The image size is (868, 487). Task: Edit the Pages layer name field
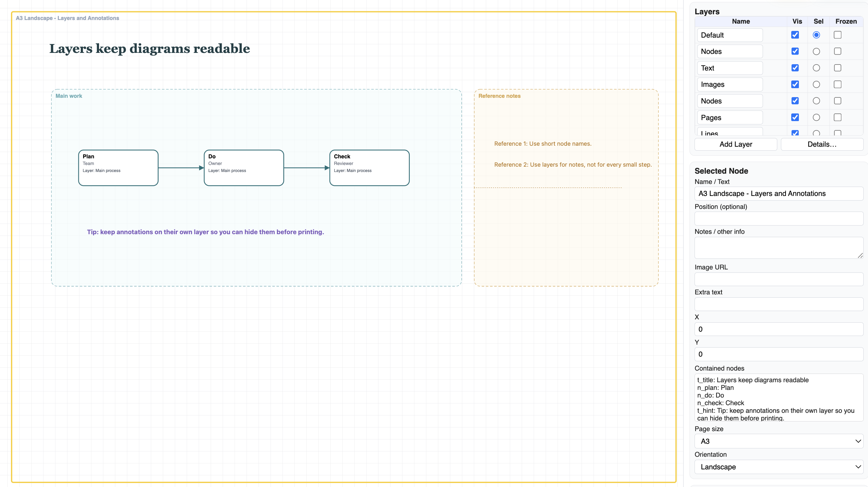click(730, 117)
